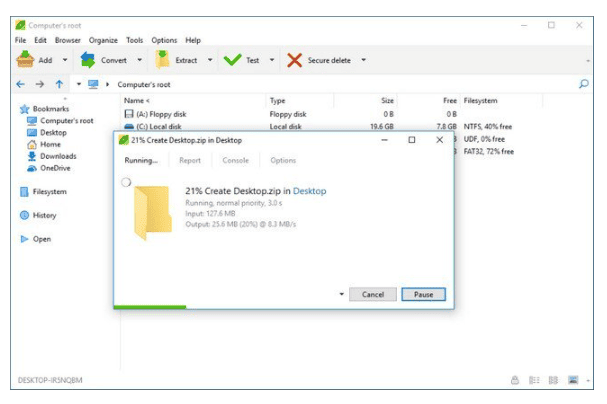Go back with the left arrow
The width and height of the screenshot is (607, 404).
pos(21,84)
